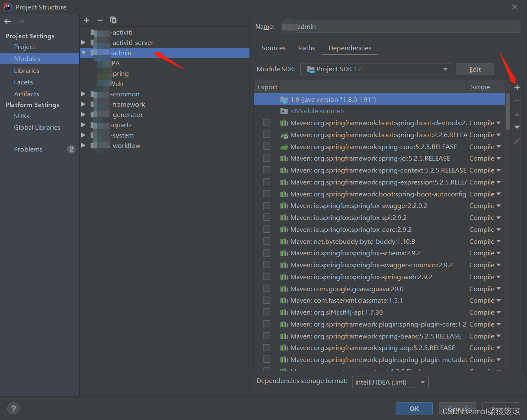Click the library icon of byte-buddy
The width and height of the screenshot is (527, 420).
coord(284,242)
